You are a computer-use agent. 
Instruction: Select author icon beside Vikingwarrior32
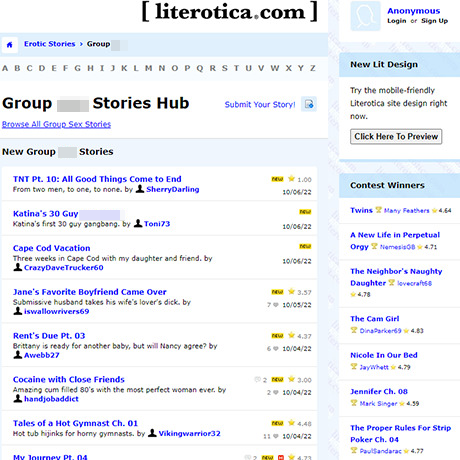(152, 433)
